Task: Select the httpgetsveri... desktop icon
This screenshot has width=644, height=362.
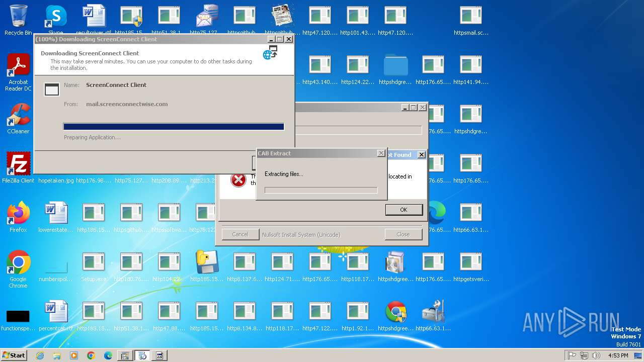Action: click(471, 266)
